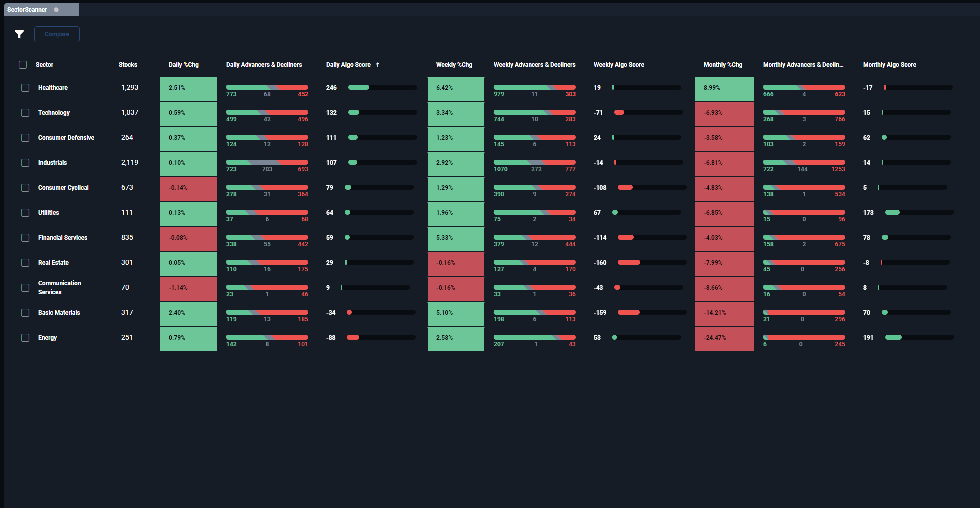Select Basic Materials 5.10% weekly change cell
980x508 pixels.
[456, 314]
